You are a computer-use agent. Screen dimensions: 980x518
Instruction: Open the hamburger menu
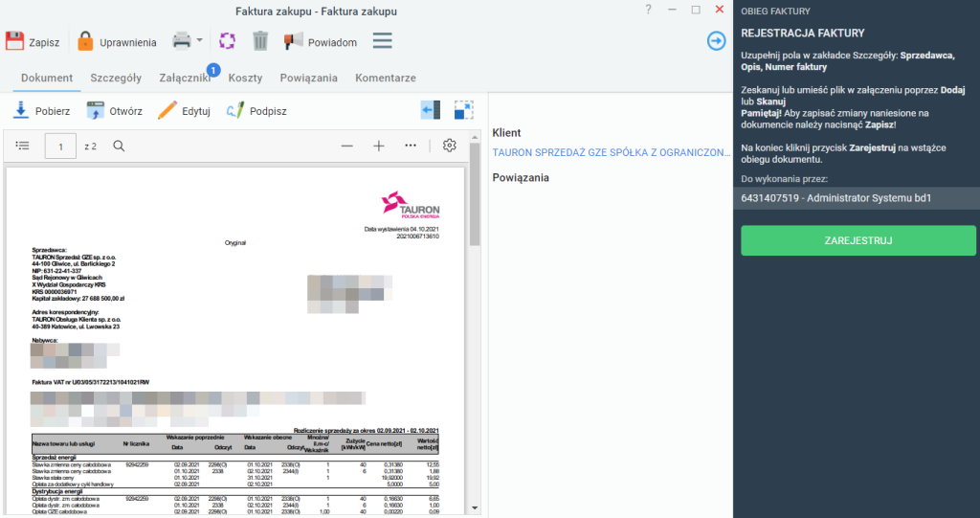tap(383, 41)
